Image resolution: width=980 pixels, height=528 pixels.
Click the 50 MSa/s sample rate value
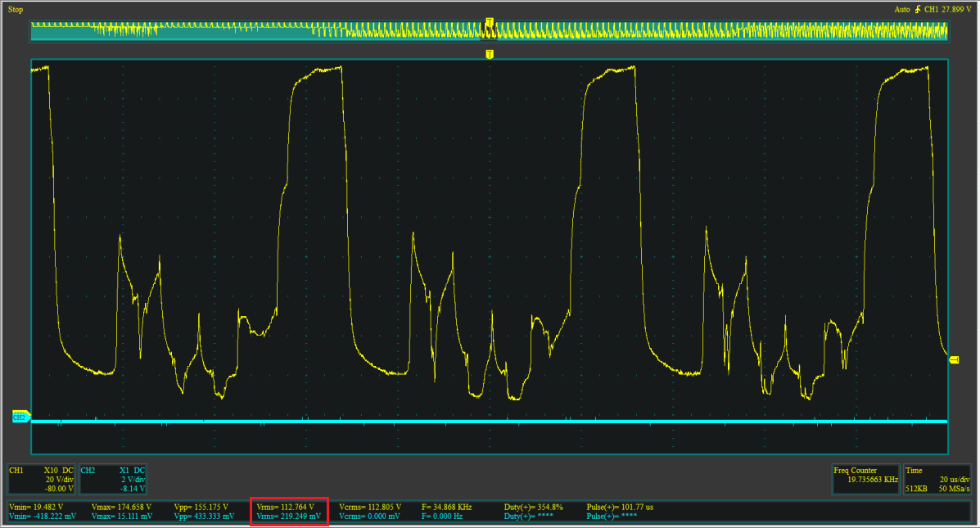954,489
